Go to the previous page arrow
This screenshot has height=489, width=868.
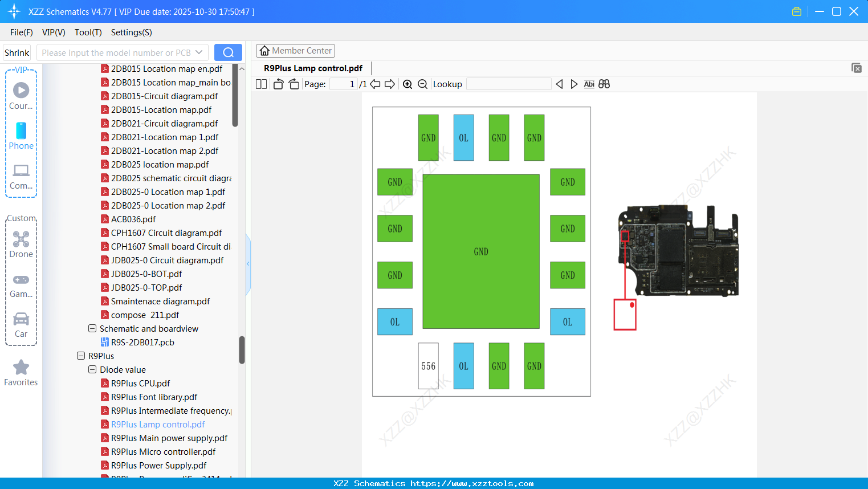click(375, 84)
